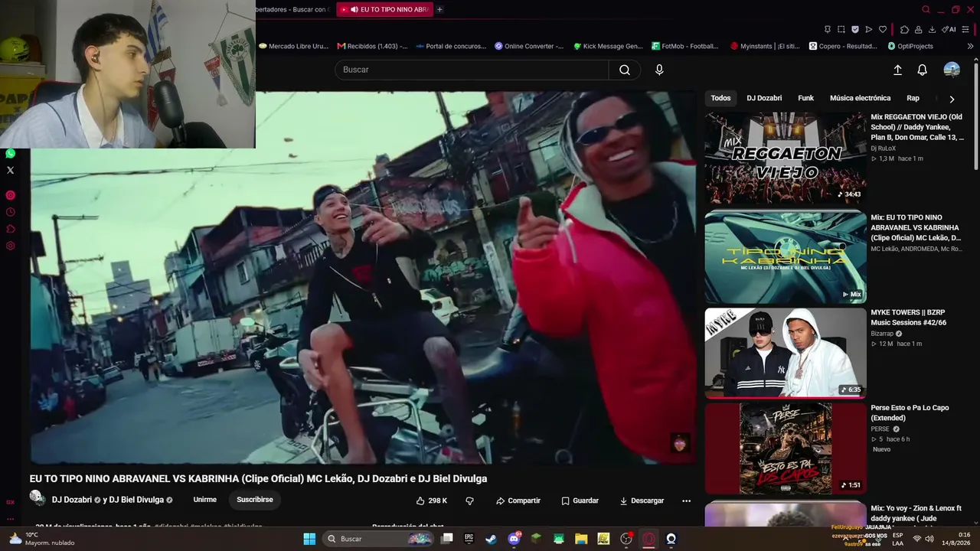Open the YouTube account avatar menu
The image size is (980, 551).
(x=952, y=70)
